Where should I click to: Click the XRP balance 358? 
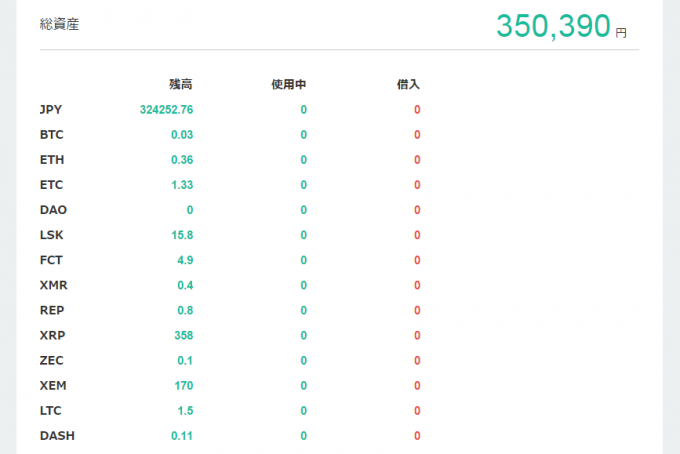[184, 336]
